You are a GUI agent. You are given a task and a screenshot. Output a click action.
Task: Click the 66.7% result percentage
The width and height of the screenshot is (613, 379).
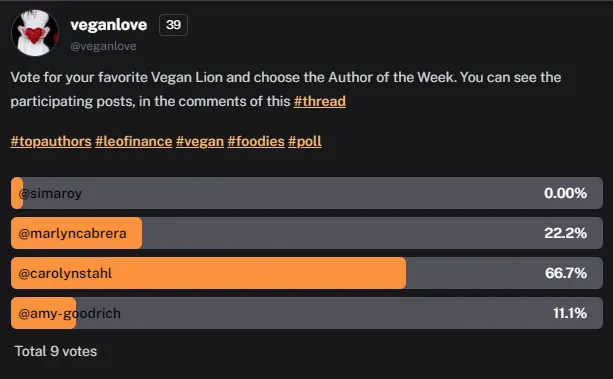tap(566, 273)
